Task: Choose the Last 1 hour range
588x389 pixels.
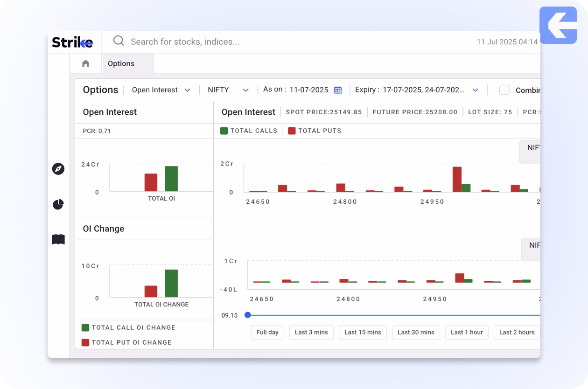Action: (467, 332)
